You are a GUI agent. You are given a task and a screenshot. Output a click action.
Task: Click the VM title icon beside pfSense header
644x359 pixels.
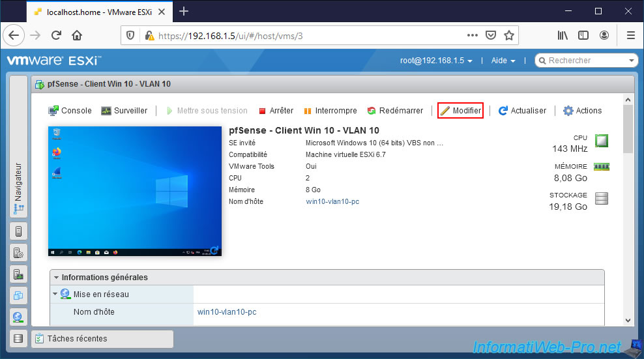point(40,84)
